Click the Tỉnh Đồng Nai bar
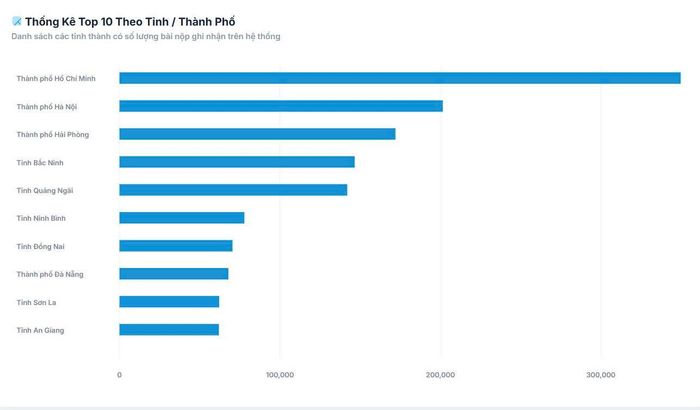The width and height of the screenshot is (700, 410). tap(176, 246)
